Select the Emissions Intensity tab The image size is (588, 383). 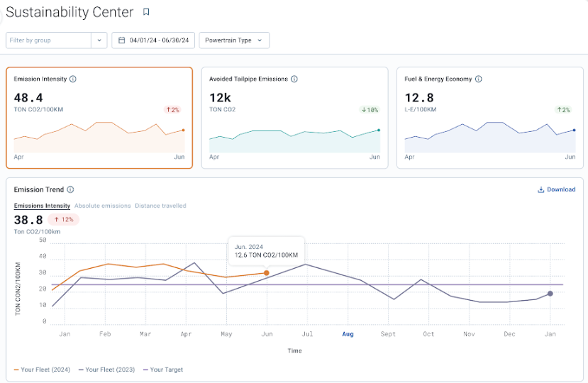click(x=42, y=206)
